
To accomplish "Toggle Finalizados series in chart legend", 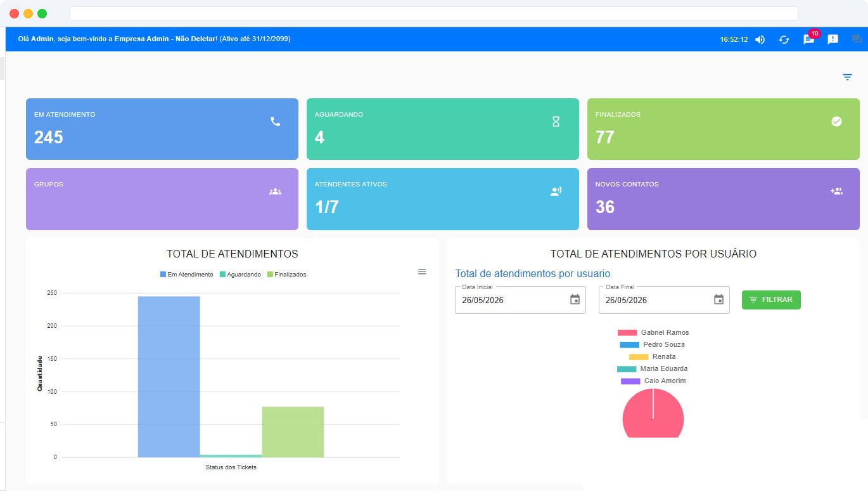I will pyautogui.click(x=286, y=275).
